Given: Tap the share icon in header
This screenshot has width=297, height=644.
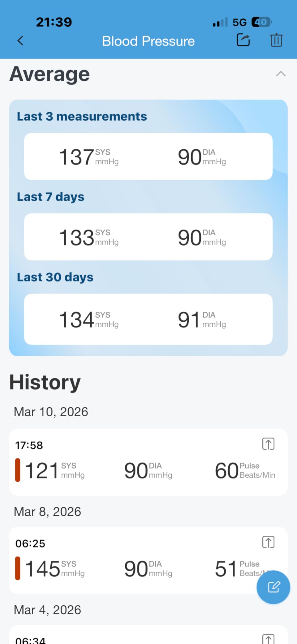Looking at the screenshot, I should [x=243, y=40].
